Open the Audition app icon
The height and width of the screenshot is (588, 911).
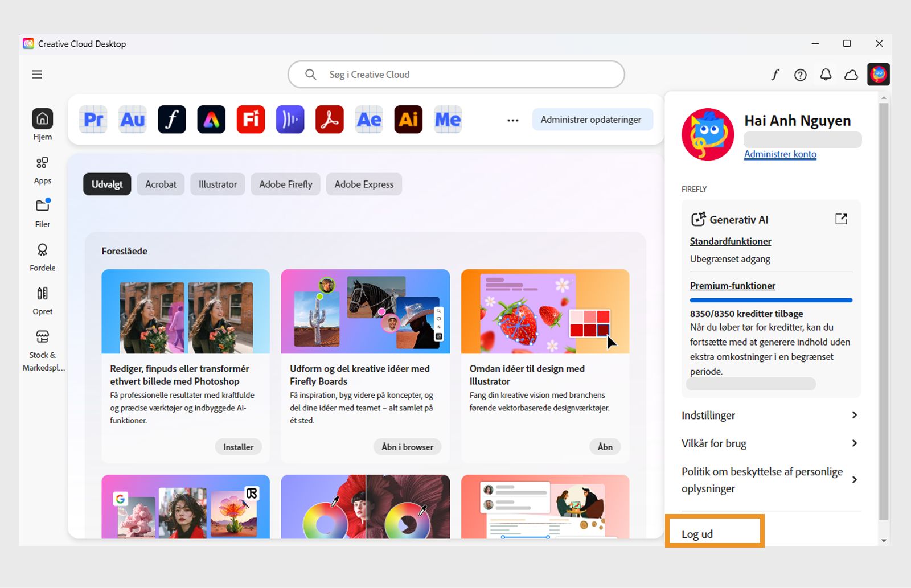(133, 120)
